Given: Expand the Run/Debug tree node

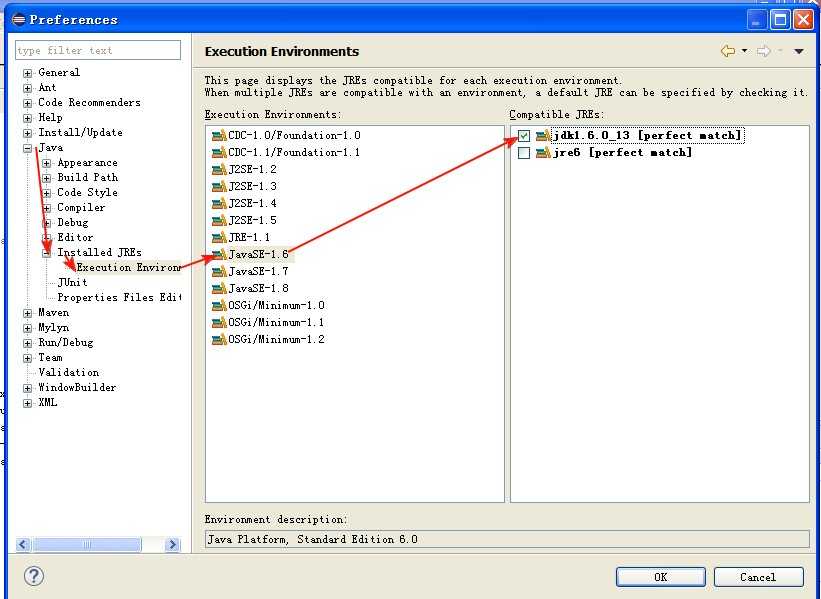Looking at the screenshot, I should tap(28, 343).
